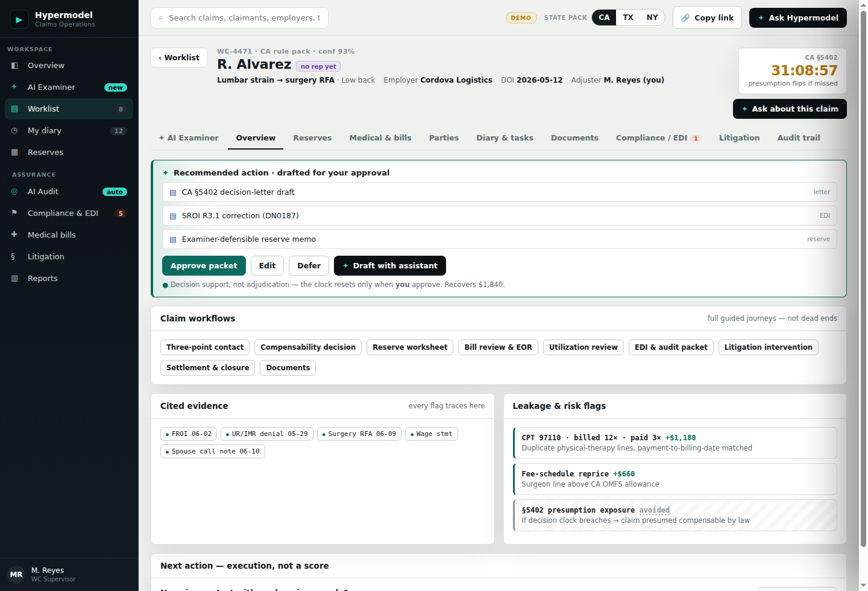Screen dimensions: 868x591
Task: Click the Medical bills plus icon
Action: 14,235
